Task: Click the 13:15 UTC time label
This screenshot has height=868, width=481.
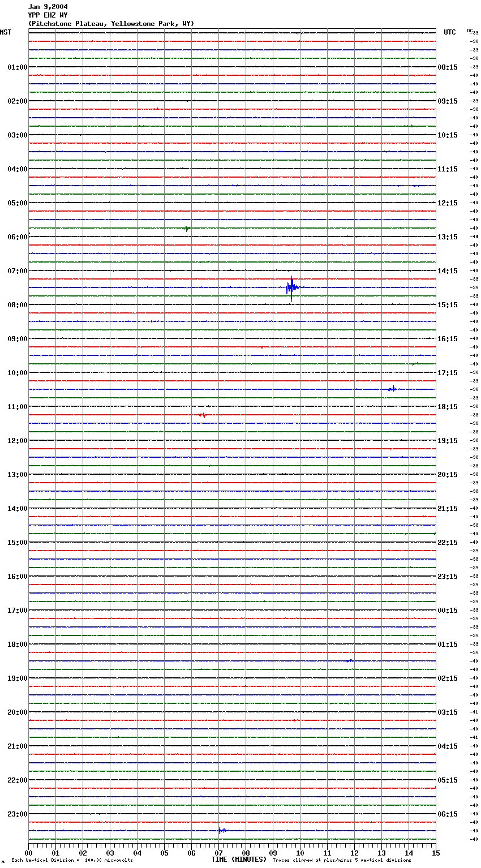Action: pos(448,237)
